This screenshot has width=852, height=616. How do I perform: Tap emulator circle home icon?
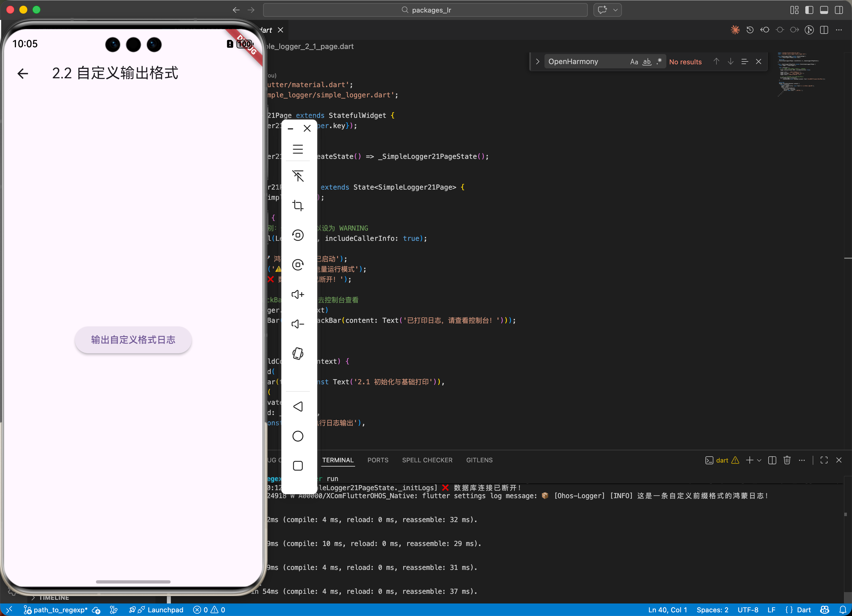(x=298, y=436)
